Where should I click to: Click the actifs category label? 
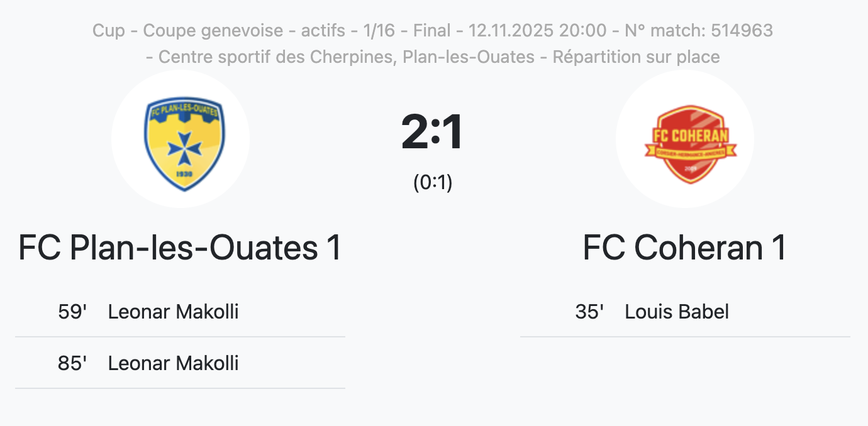point(325,30)
